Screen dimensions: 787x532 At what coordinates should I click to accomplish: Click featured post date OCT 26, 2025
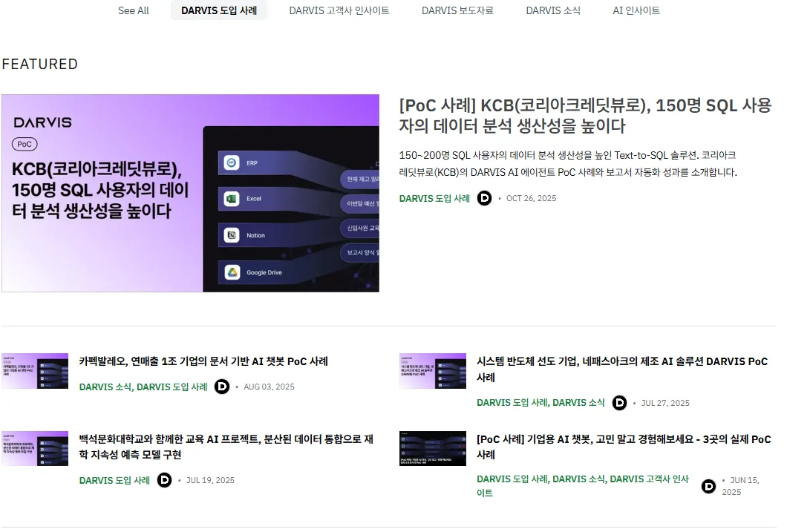click(531, 199)
